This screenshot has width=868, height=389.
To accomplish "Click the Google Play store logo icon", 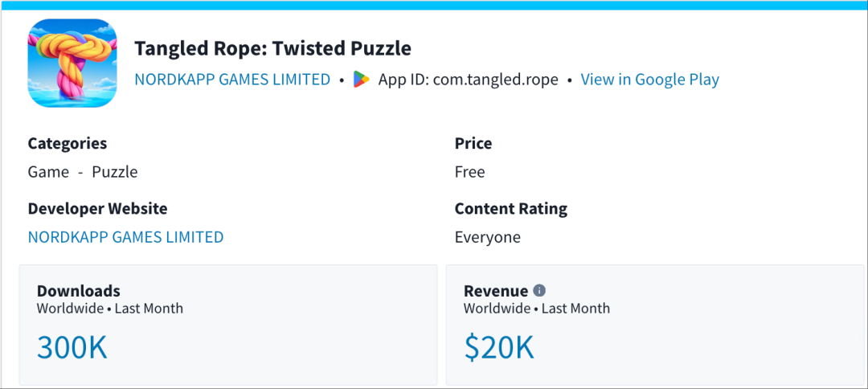I will point(362,80).
